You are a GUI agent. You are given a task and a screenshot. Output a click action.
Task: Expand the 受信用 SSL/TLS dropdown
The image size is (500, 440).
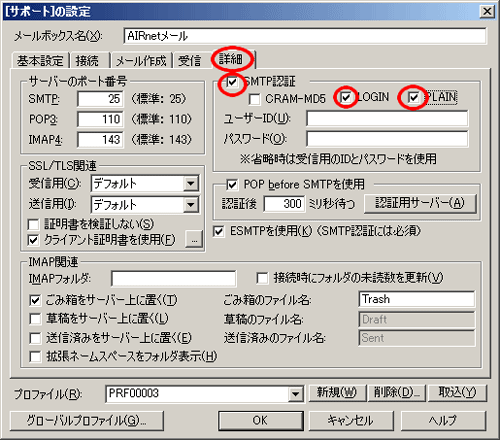tap(191, 184)
